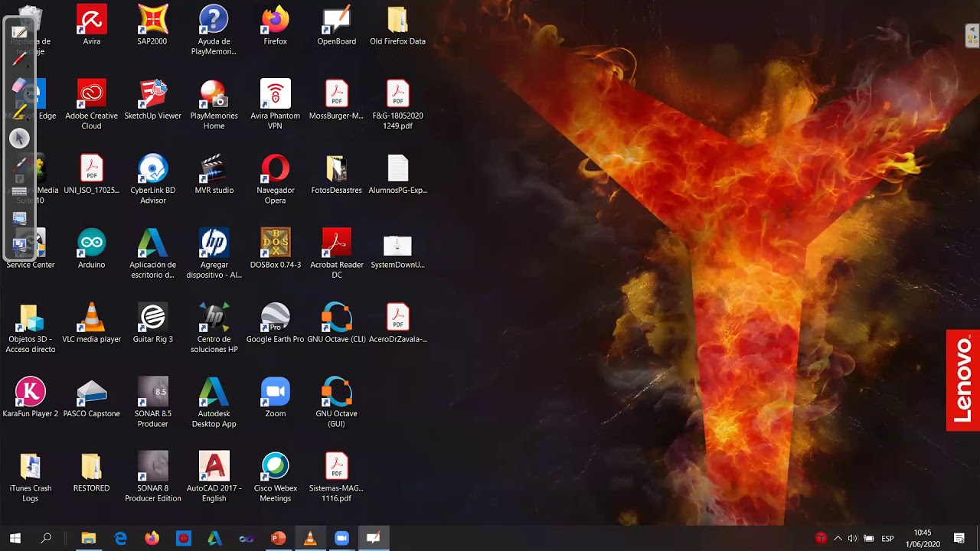Select the RESTORED folder
Viewport: 980px width, 551px height.
(92, 471)
